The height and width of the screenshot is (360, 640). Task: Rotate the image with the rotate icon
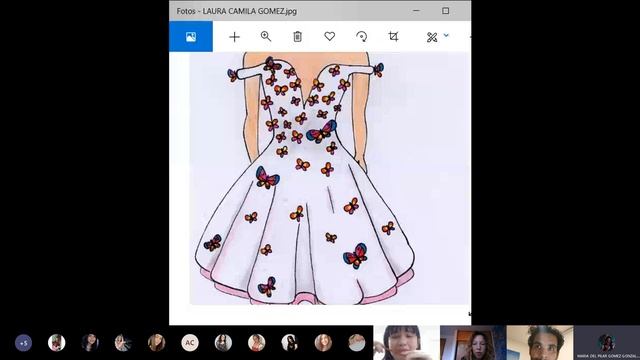pyautogui.click(x=361, y=37)
